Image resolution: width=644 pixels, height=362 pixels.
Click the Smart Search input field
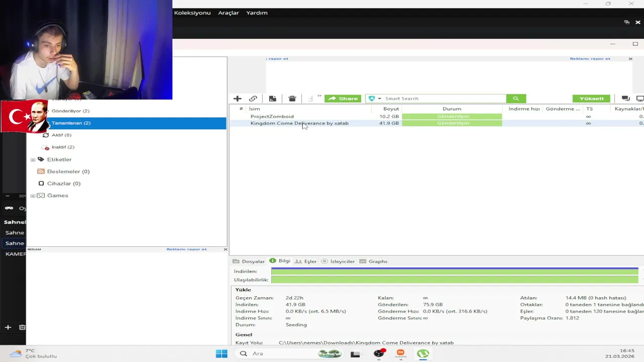(444, 99)
